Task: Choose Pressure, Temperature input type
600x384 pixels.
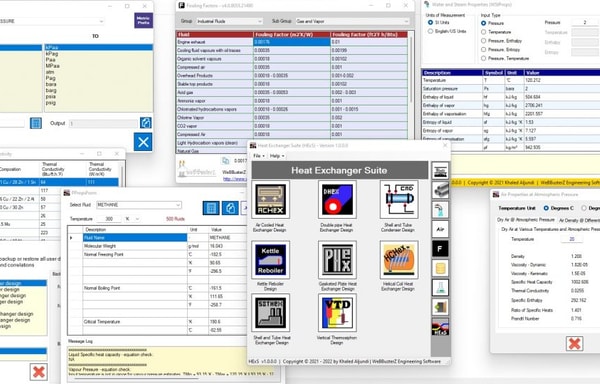Action: [484, 58]
